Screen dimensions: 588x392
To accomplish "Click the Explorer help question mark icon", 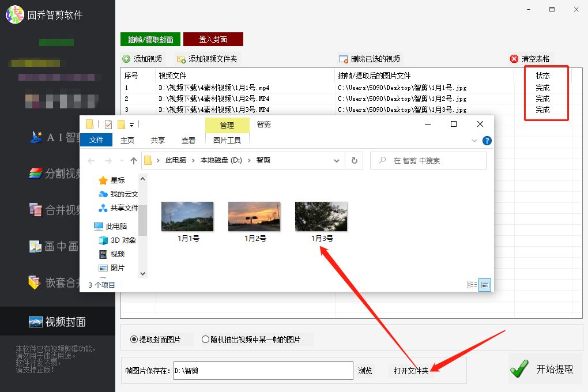I will [x=487, y=141].
